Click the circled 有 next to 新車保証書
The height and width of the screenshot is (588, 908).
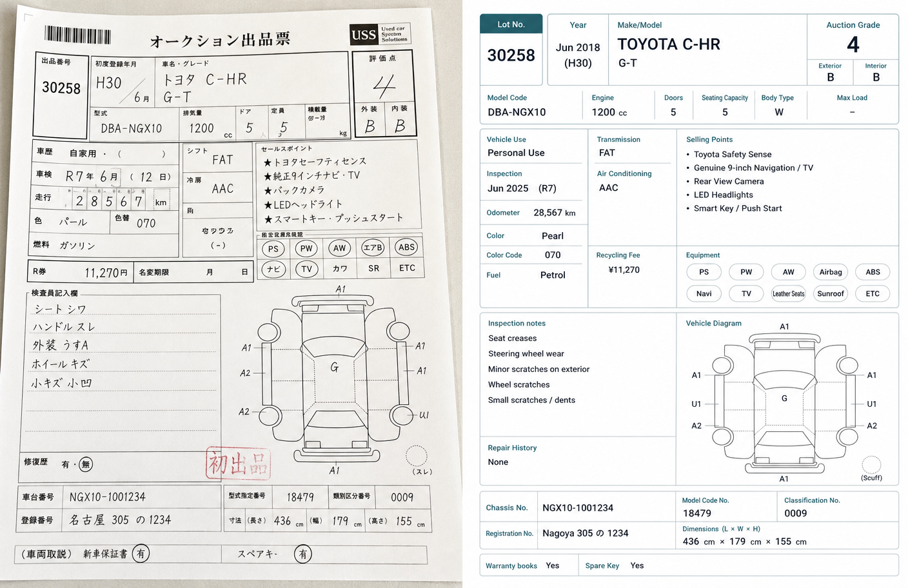tap(141, 553)
